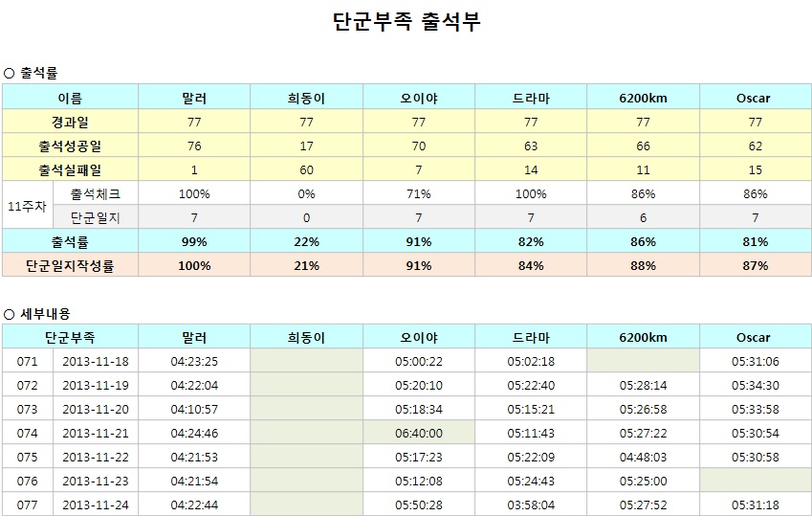Click the time '05:31:06'
This screenshot has width=812, height=516.
coord(755,362)
